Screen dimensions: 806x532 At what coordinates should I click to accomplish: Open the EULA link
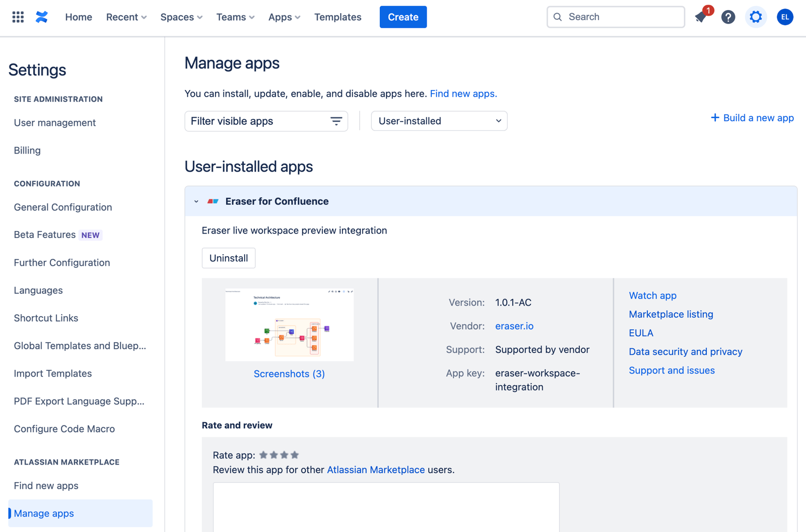click(x=641, y=333)
